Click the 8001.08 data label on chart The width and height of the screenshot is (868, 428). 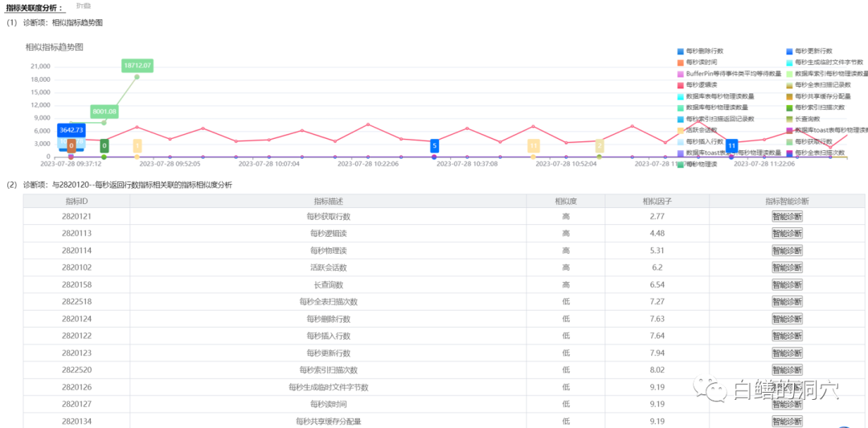pyautogui.click(x=104, y=111)
